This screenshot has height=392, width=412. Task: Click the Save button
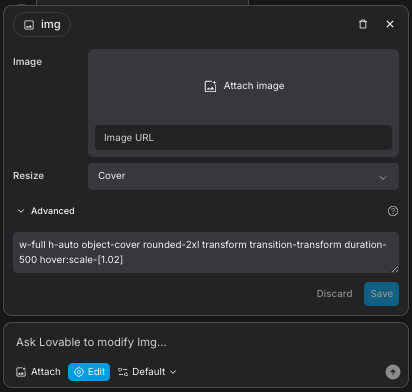381,294
